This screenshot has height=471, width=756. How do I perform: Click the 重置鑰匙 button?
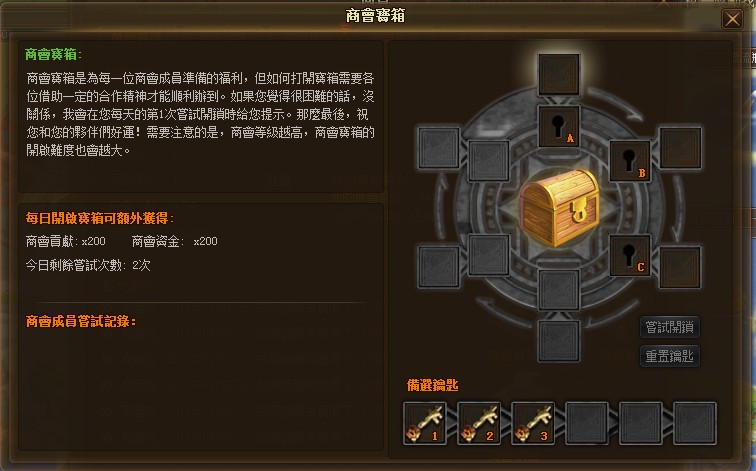[x=670, y=356]
